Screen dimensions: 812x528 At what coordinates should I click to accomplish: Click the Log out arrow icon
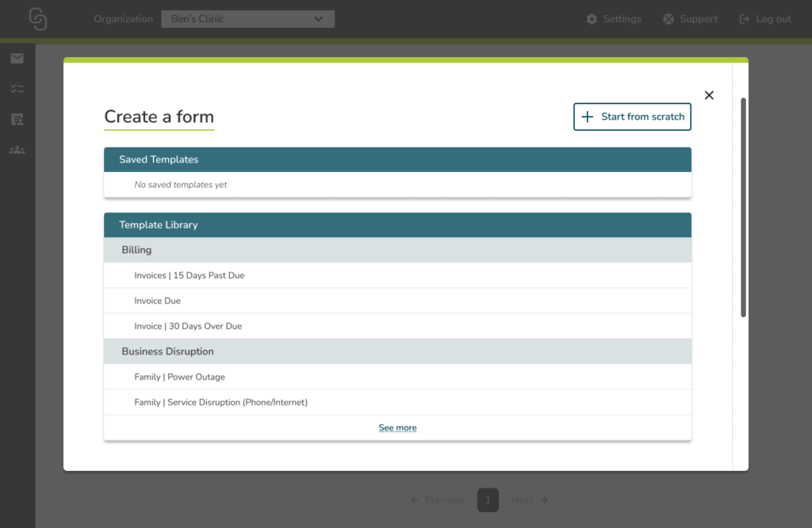click(x=744, y=19)
